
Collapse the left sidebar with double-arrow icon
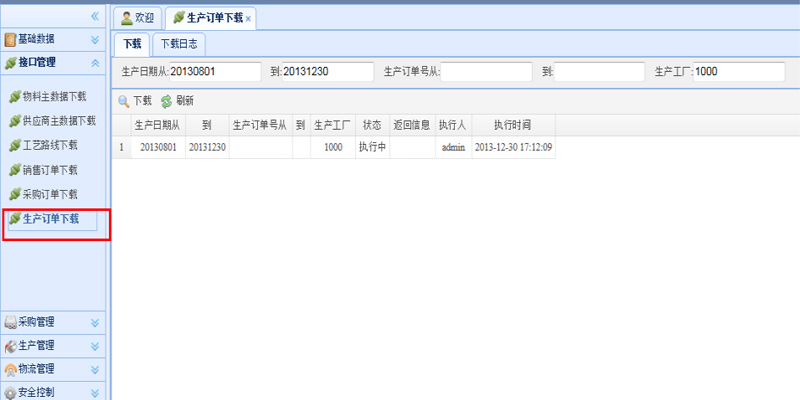point(95,17)
